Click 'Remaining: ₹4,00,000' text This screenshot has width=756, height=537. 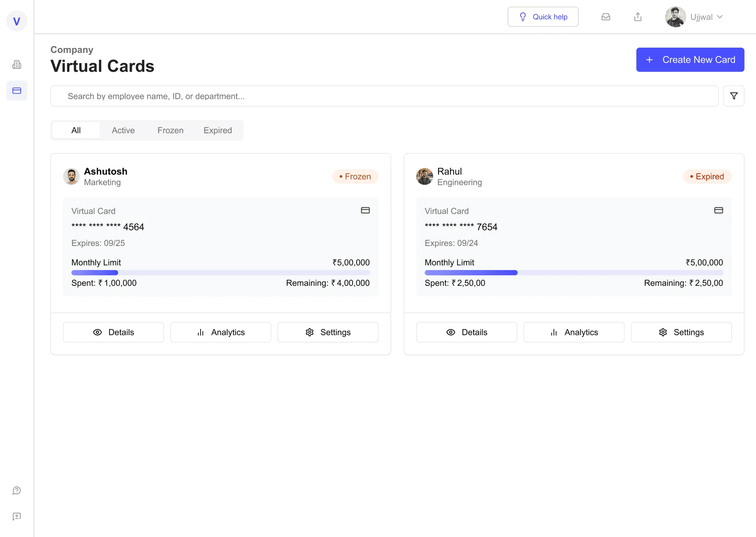[x=328, y=283]
